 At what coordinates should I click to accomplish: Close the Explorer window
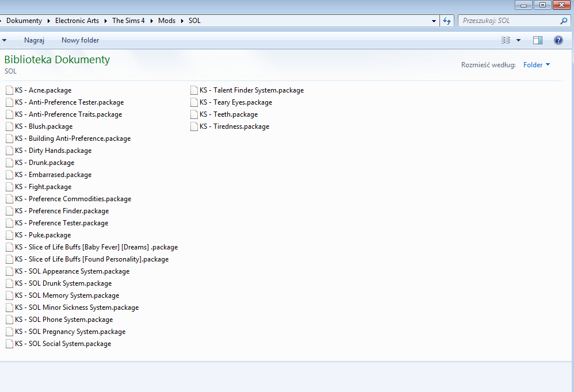(561, 5)
